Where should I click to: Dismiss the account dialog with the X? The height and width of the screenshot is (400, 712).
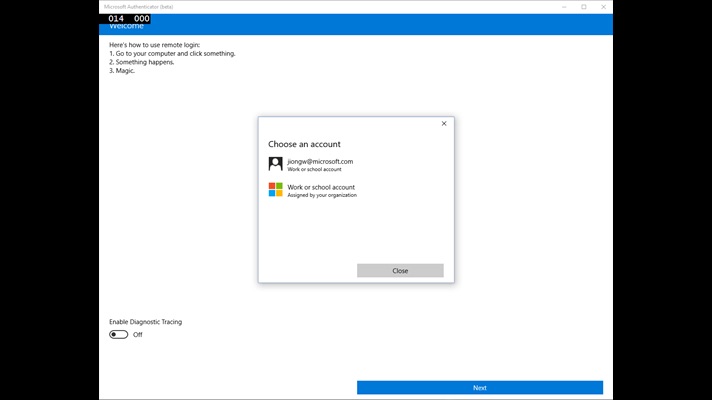[444, 124]
